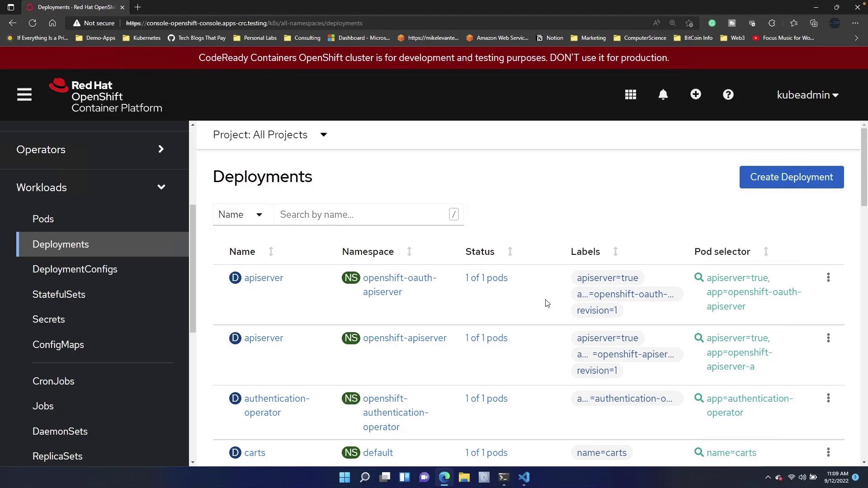Click the Search by name input field
868x488 pixels.
362,215
